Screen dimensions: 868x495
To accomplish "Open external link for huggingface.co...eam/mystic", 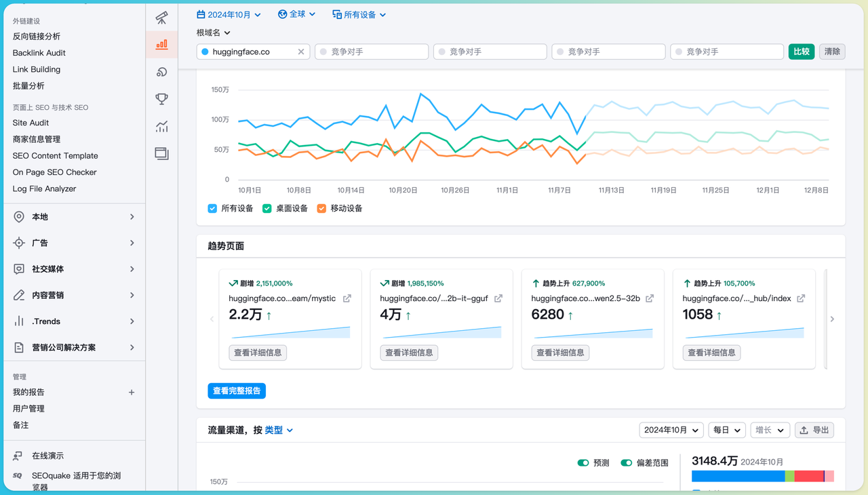I will (347, 298).
